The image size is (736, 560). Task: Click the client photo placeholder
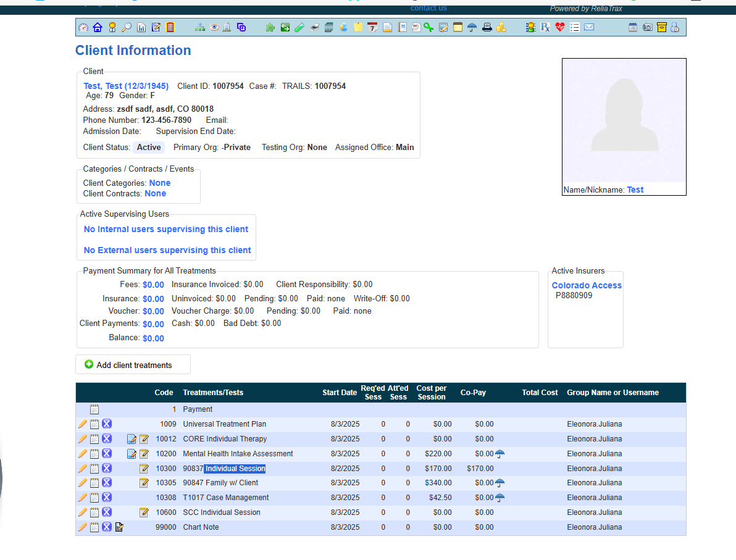point(624,120)
